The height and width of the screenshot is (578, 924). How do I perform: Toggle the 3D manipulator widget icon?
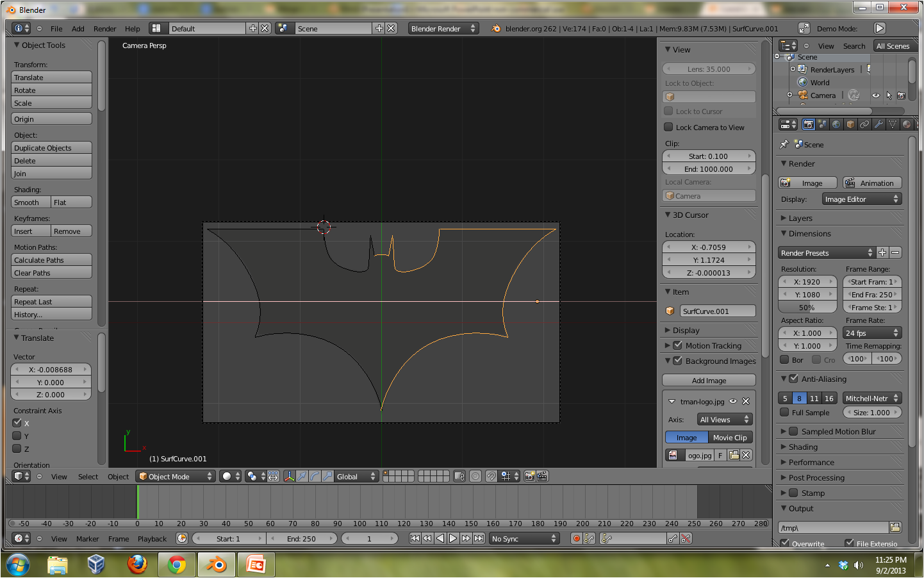click(289, 476)
